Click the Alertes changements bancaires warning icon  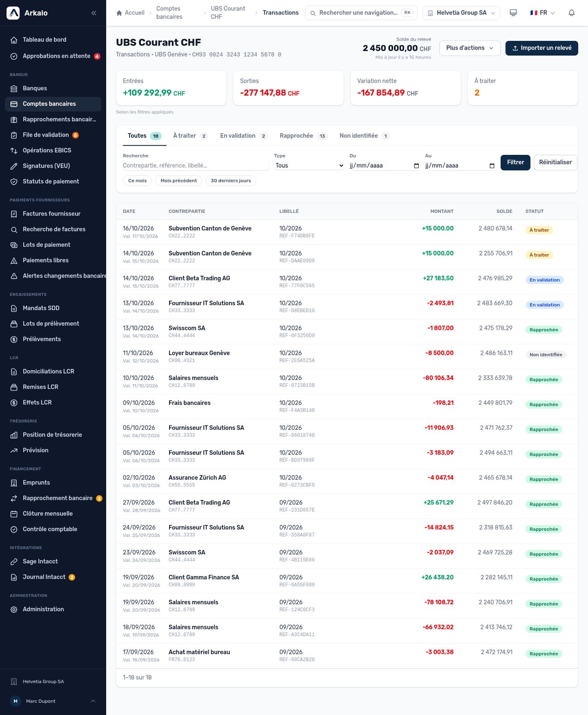click(x=14, y=276)
